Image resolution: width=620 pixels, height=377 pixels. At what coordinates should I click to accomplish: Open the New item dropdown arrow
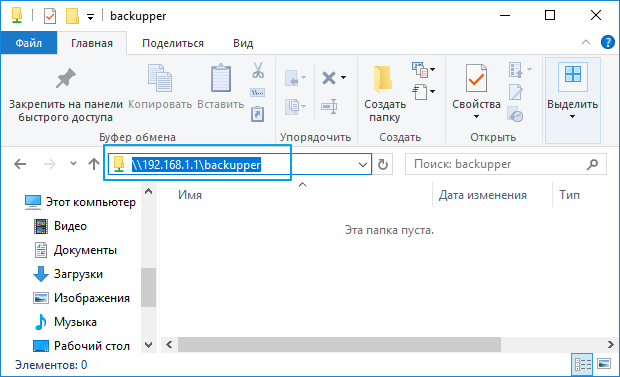(x=433, y=70)
